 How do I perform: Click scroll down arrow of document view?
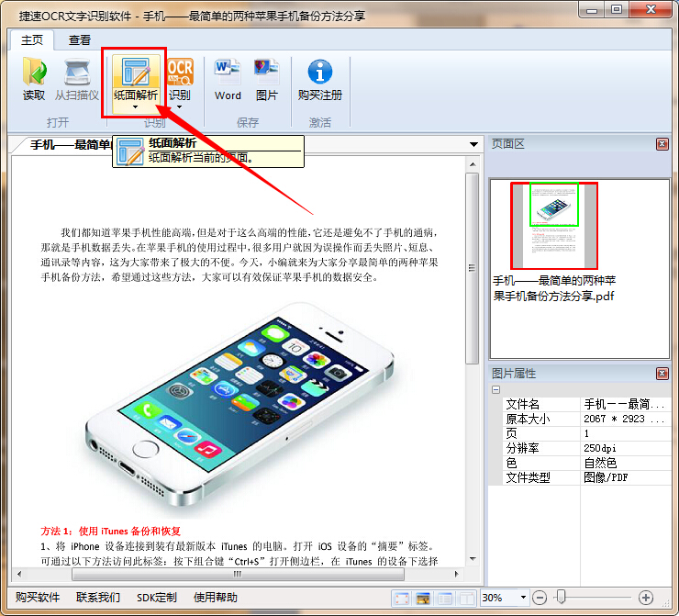(x=473, y=559)
